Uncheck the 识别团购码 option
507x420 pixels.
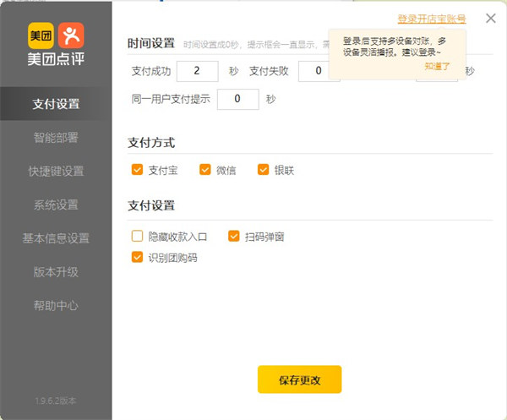point(138,257)
